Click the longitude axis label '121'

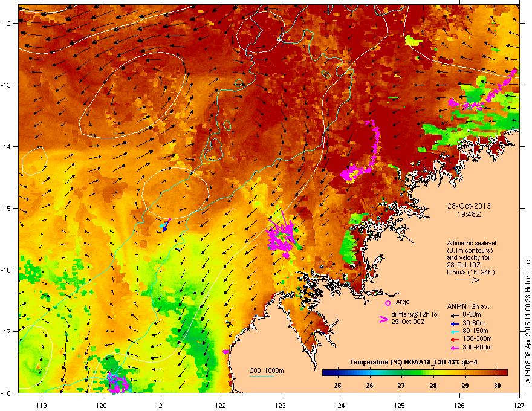click(x=161, y=406)
